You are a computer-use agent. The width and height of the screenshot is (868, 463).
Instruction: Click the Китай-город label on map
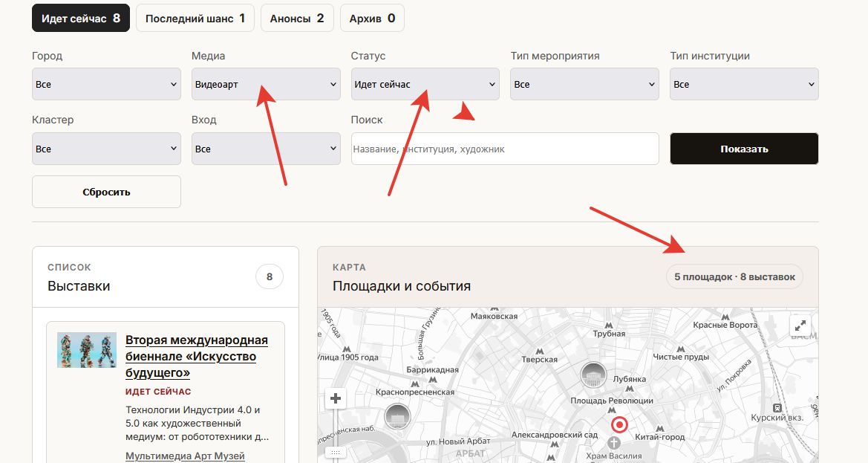[660, 437]
